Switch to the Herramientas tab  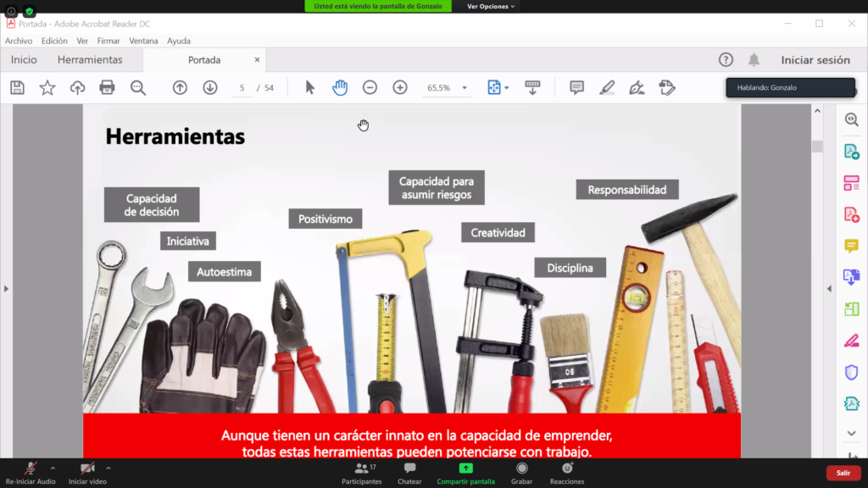pos(90,60)
